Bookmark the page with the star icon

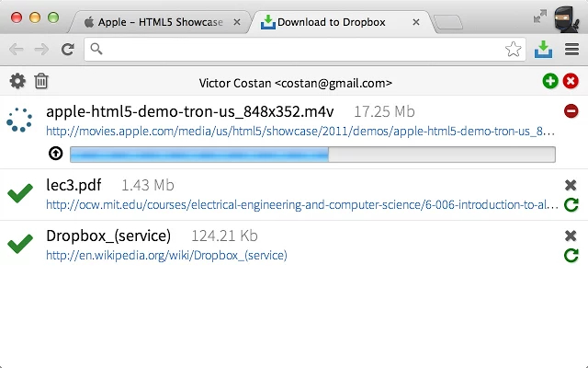[x=513, y=49]
